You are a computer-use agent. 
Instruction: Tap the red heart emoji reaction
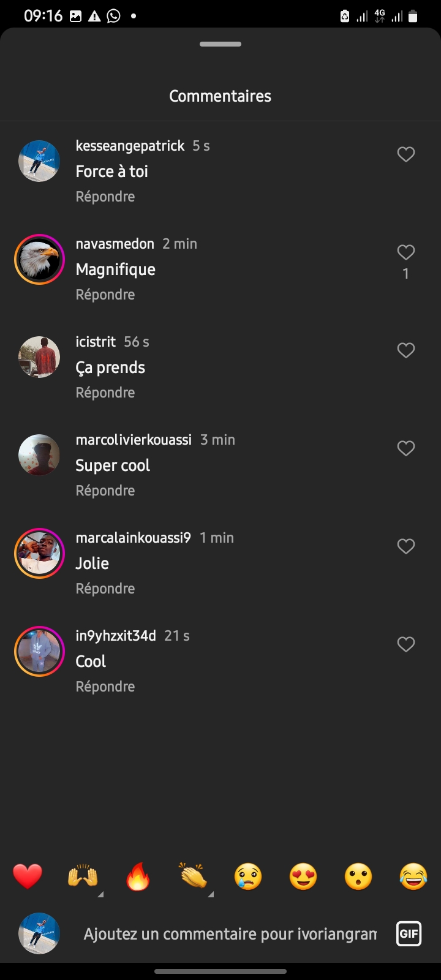coord(28,876)
